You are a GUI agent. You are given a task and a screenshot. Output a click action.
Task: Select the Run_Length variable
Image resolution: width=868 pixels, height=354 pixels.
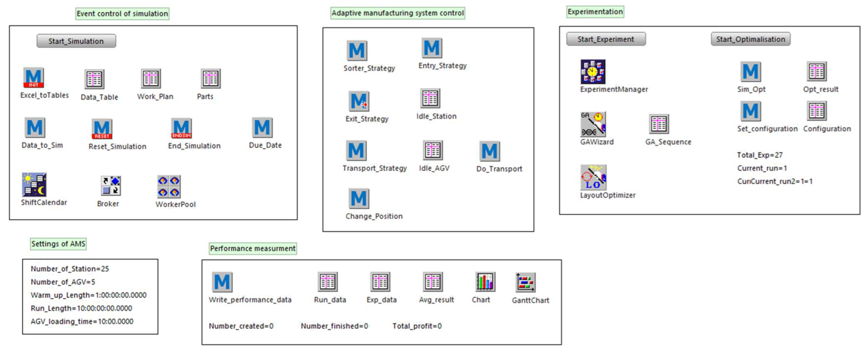click(81, 308)
